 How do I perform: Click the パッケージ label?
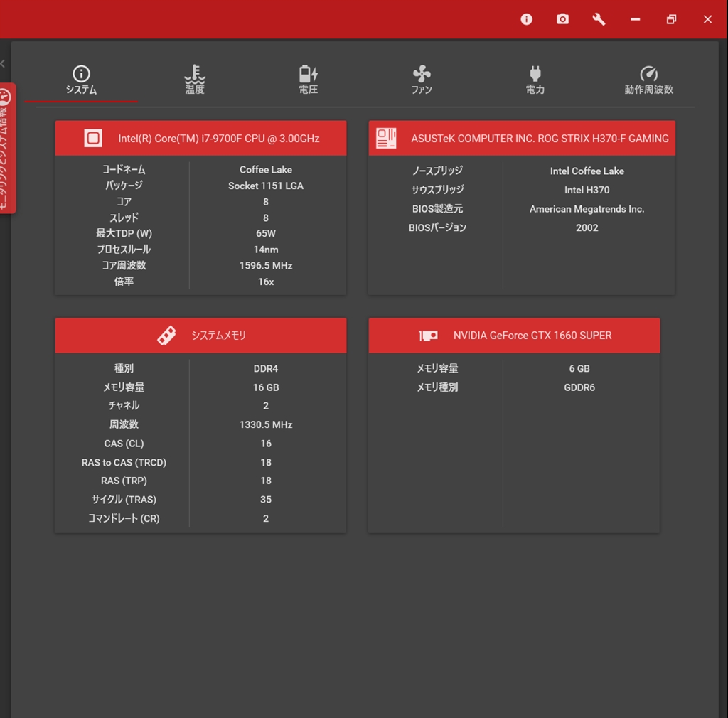pos(124,185)
